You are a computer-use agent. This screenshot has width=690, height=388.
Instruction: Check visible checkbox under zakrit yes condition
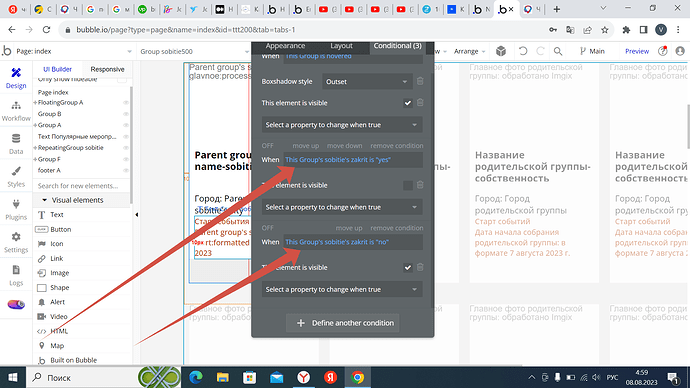[407, 185]
